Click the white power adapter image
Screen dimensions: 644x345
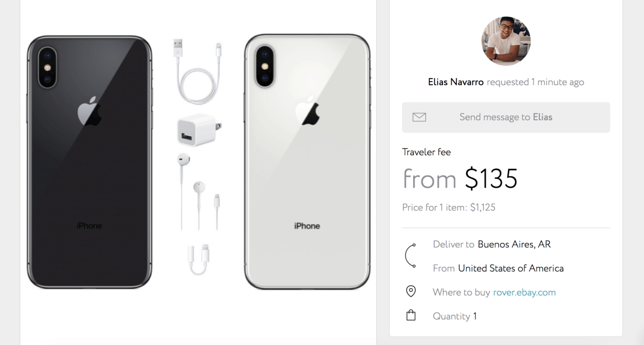(x=199, y=130)
